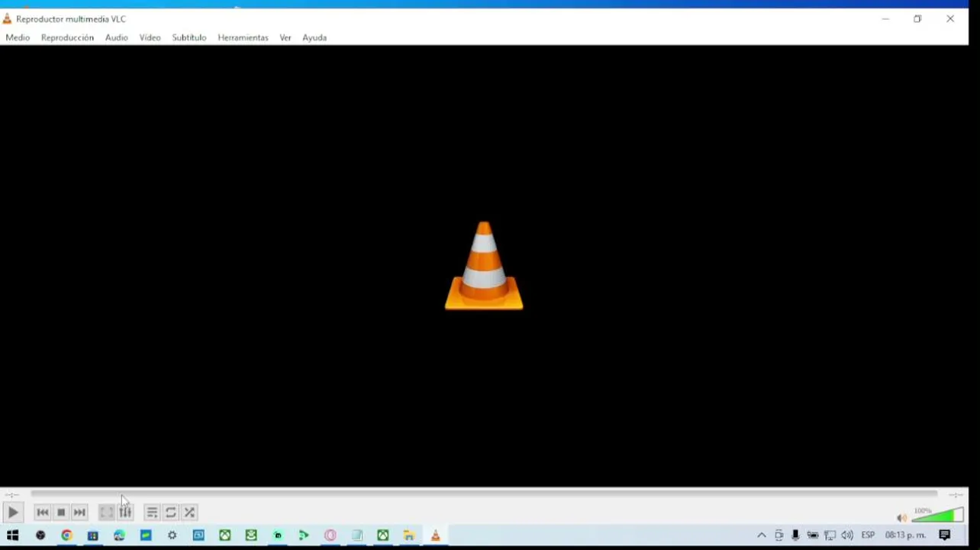Click the playback seek bar

pos(484,494)
